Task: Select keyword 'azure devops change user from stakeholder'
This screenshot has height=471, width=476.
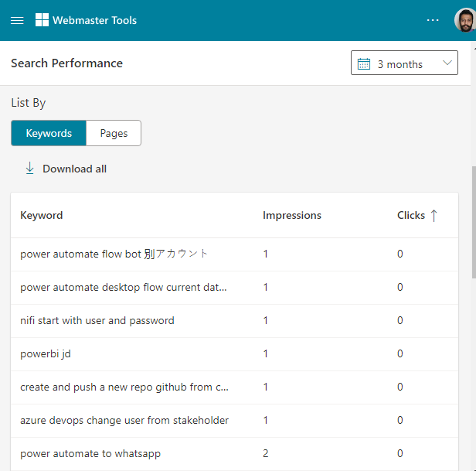Action: coord(124,420)
